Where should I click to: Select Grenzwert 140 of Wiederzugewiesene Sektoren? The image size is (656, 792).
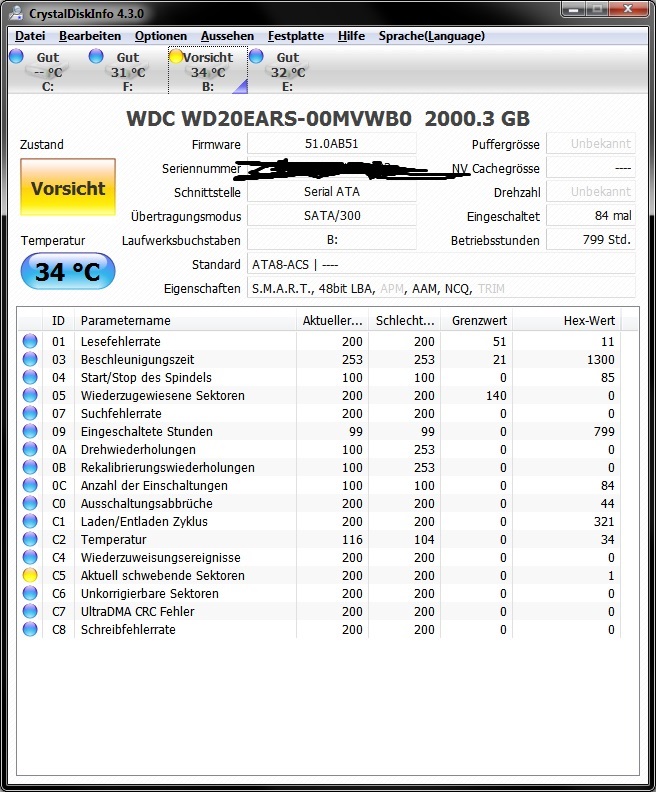point(496,395)
